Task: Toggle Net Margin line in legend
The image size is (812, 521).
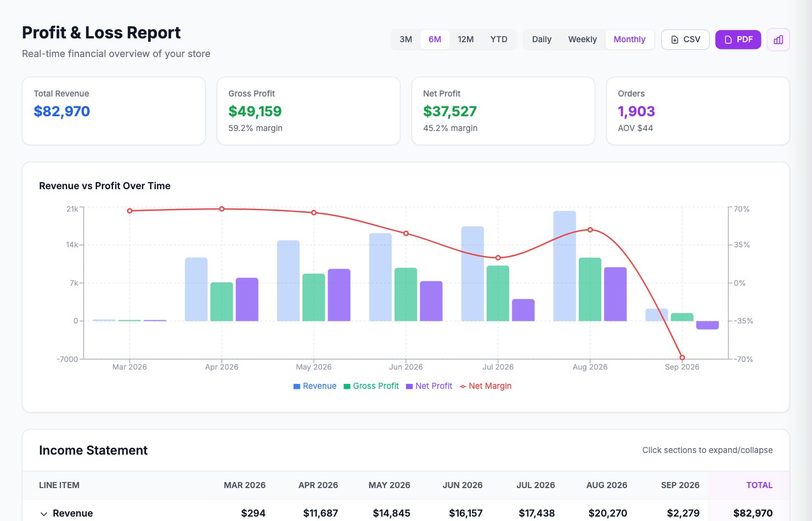Action: tap(486, 386)
